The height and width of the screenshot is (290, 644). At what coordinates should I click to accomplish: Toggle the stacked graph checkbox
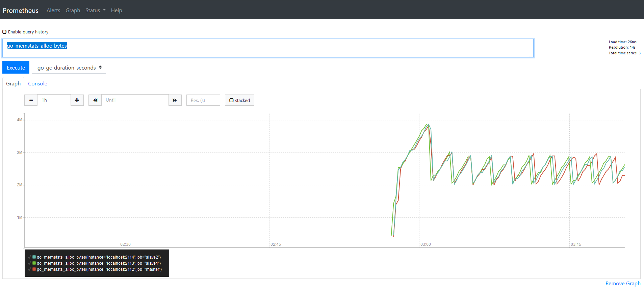pos(231,100)
